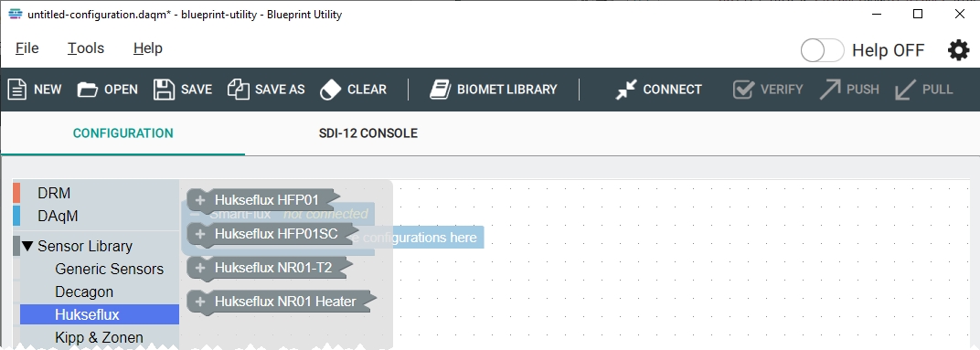Clear the workspace with the eraser icon
Image resolution: width=980 pixels, height=350 pixels.
click(330, 90)
